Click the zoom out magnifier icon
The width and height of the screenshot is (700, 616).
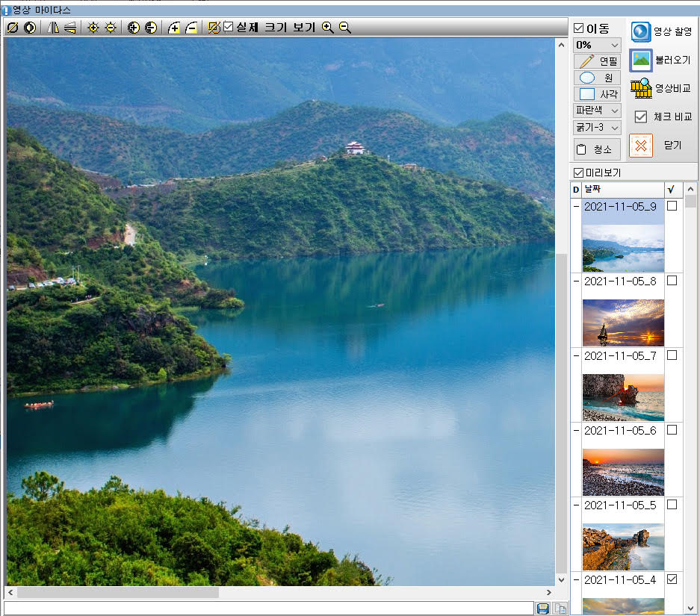coord(344,28)
